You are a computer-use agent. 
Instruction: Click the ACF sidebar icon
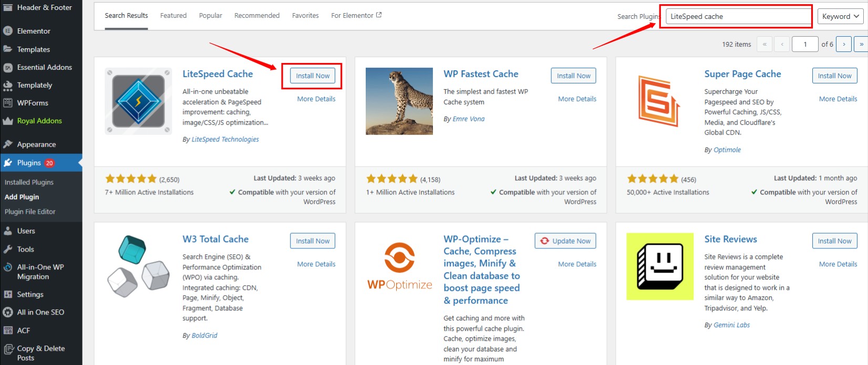point(8,330)
